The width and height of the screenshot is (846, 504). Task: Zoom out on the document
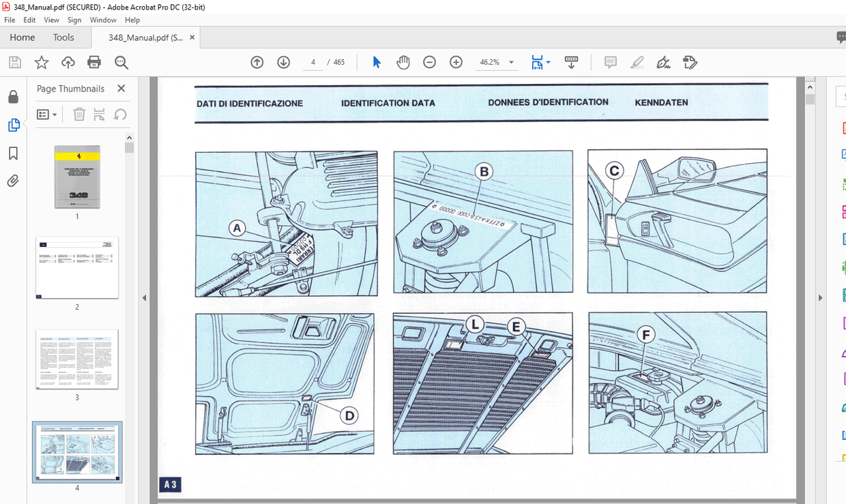pos(429,61)
